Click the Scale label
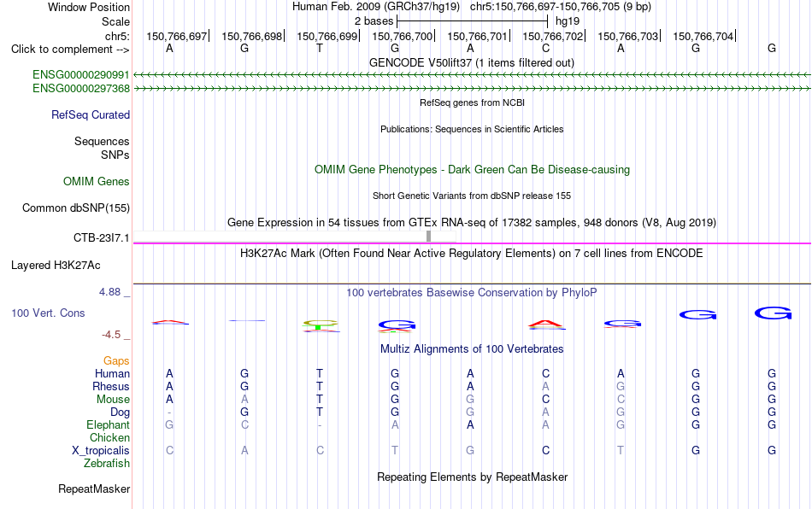Screen dimensions: 812x509 [115, 21]
